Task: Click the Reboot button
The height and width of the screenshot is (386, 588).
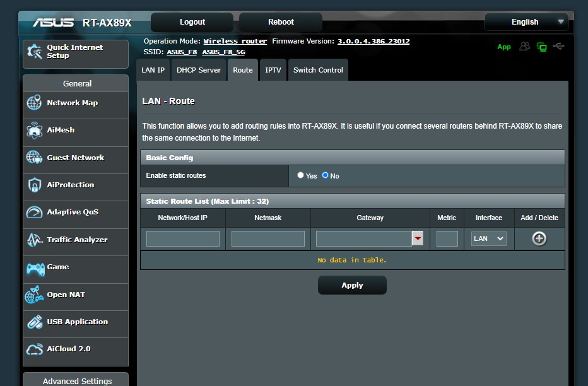Action: 281,21
